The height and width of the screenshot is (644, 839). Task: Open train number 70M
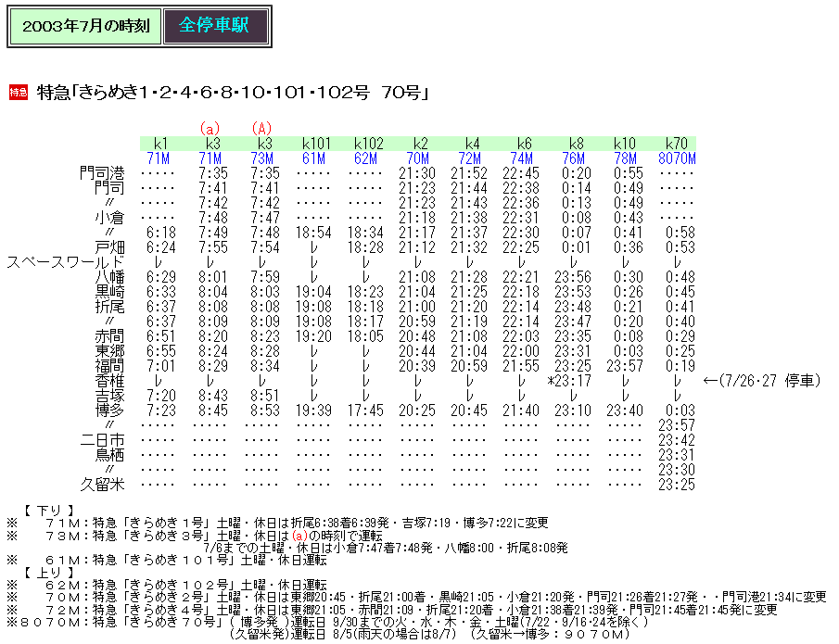click(x=418, y=158)
